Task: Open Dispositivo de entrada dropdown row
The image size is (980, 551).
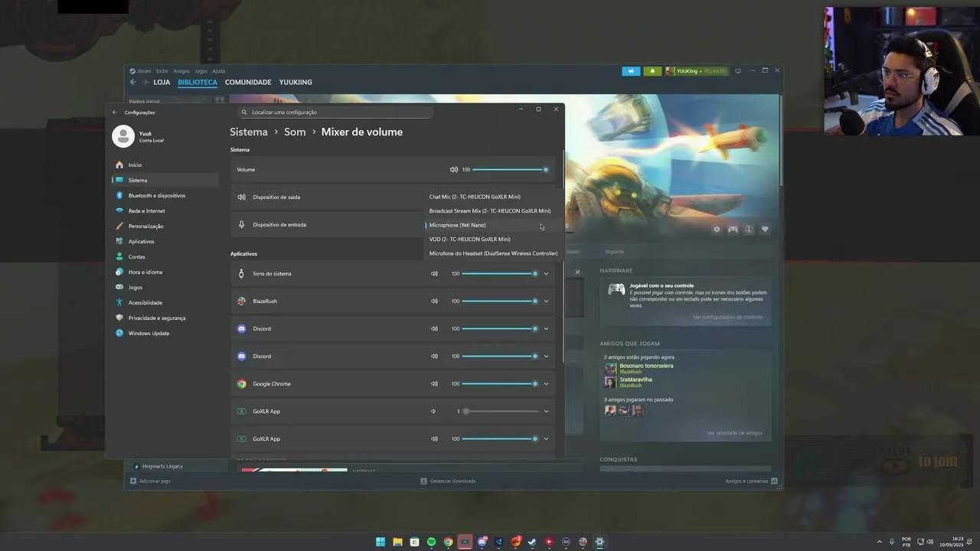Action: tap(393, 224)
